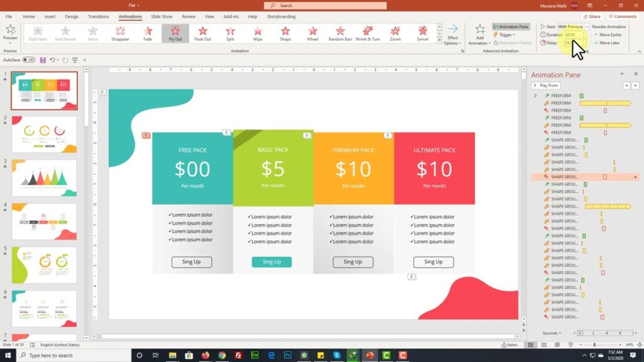644x362 pixels.
Task: Apply the Swivel animation effect
Action: point(423,33)
